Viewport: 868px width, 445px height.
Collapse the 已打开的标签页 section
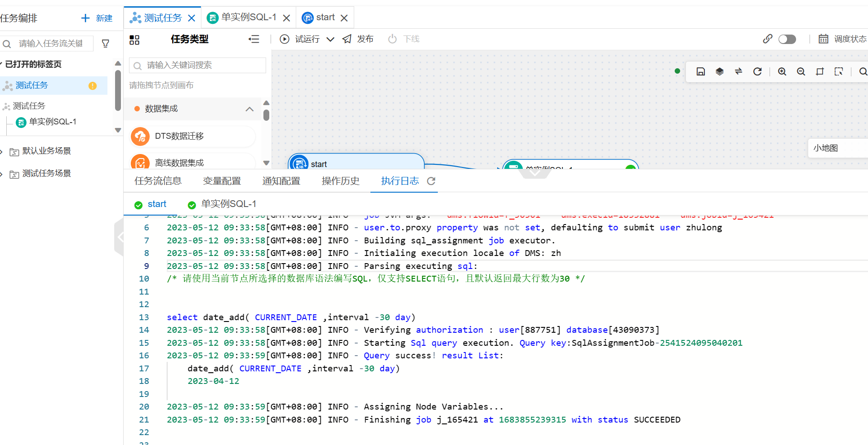(x=1, y=64)
